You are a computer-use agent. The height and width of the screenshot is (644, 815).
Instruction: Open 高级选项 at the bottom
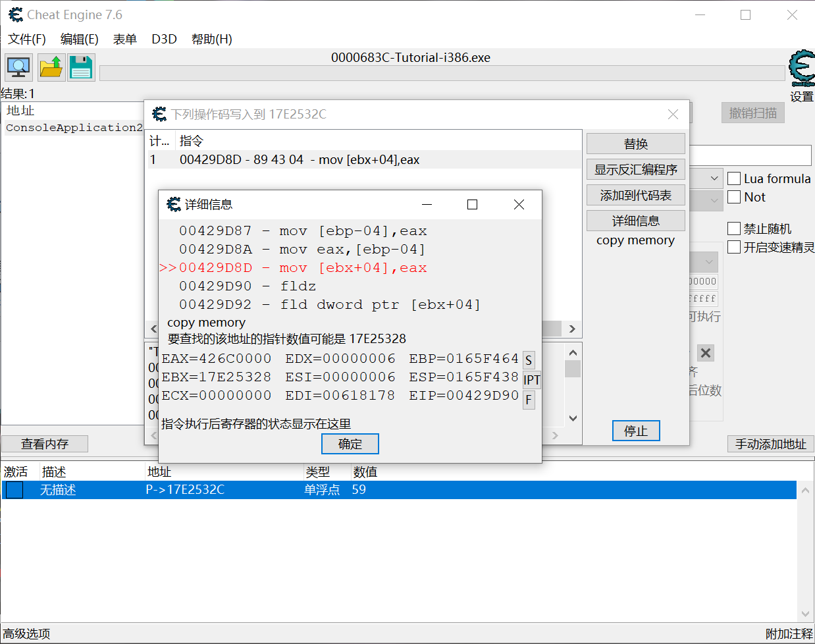tap(27, 633)
